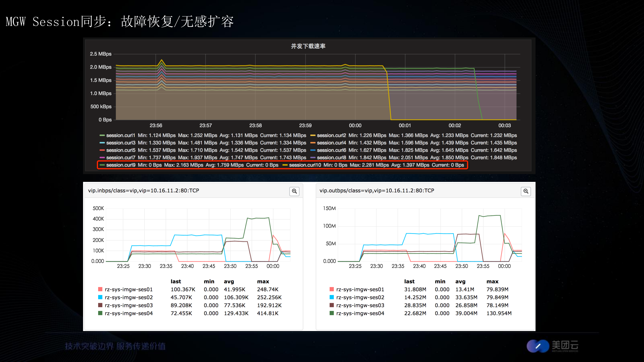Viewport: 644px width, 362px height.
Task: Click the vip.outbps panel title
Action: (377, 191)
